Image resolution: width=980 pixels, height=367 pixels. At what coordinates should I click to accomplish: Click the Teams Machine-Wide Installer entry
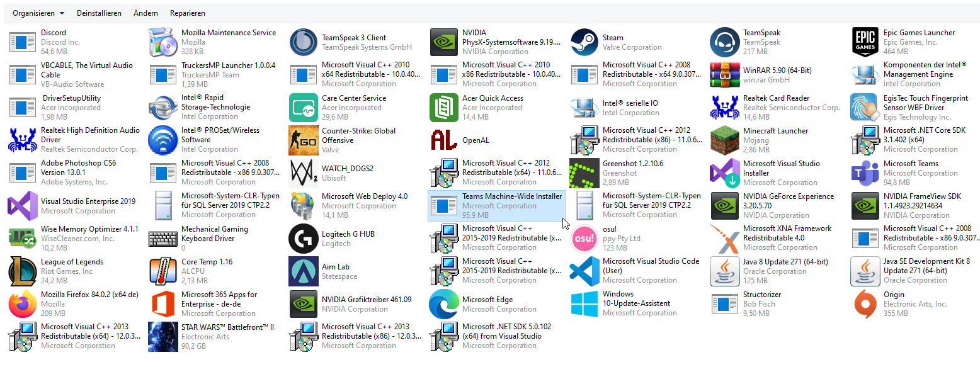496,206
